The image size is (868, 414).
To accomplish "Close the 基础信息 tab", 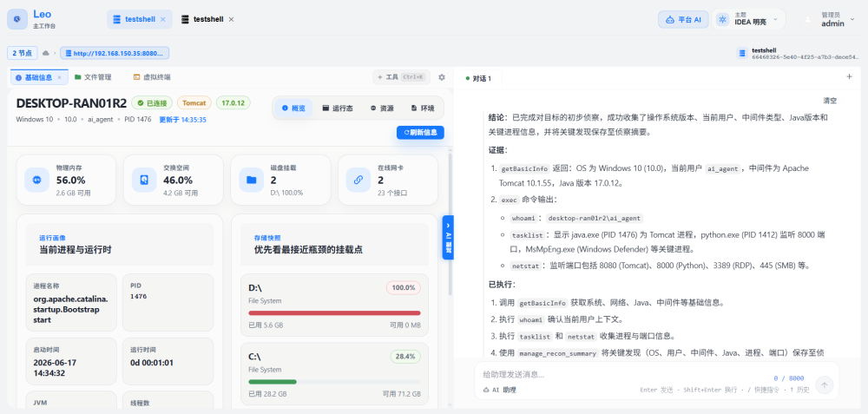I will pos(59,77).
